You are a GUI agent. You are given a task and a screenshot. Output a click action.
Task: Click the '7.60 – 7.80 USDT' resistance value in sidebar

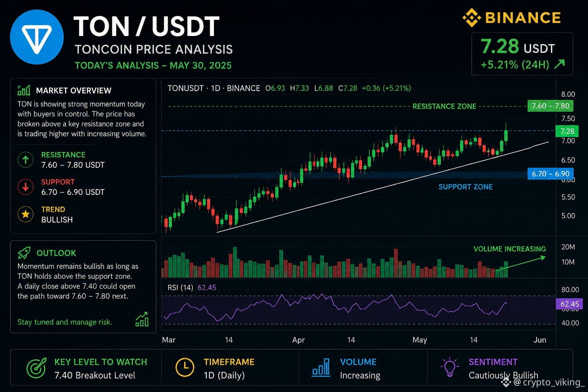(x=73, y=165)
